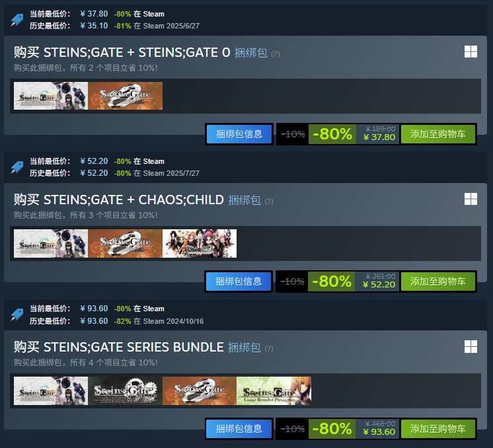Open 捆绑包信息 for the STEINS;GATE 0 bundle

[x=239, y=134]
